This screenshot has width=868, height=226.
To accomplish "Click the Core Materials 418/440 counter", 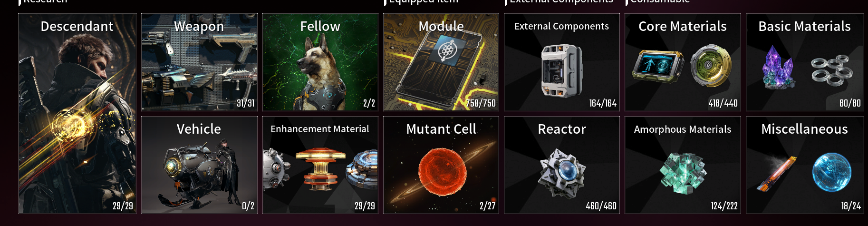I will click(723, 103).
